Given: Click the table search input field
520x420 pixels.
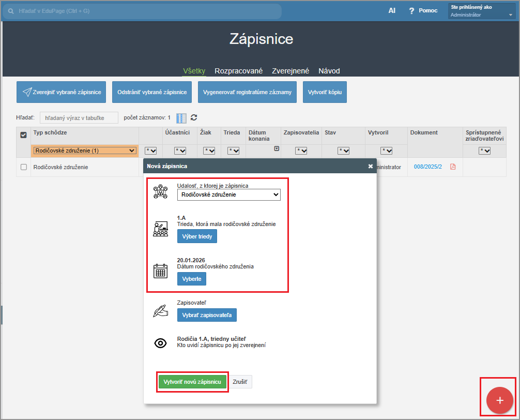Looking at the screenshot, I should (79, 118).
